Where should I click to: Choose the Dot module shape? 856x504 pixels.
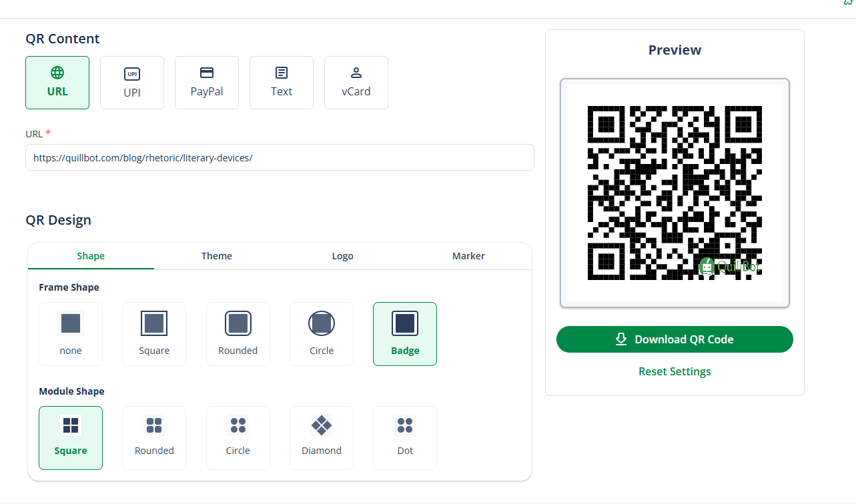coord(405,437)
